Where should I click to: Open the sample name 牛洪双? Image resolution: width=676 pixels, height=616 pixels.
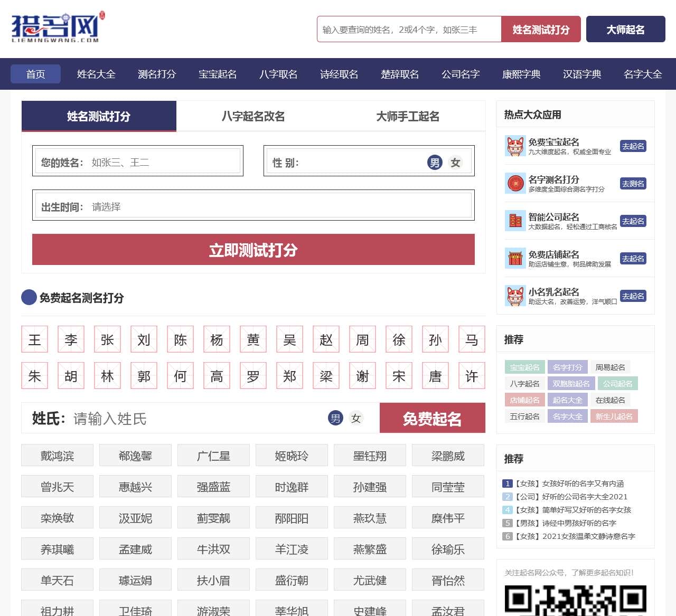pos(213,548)
